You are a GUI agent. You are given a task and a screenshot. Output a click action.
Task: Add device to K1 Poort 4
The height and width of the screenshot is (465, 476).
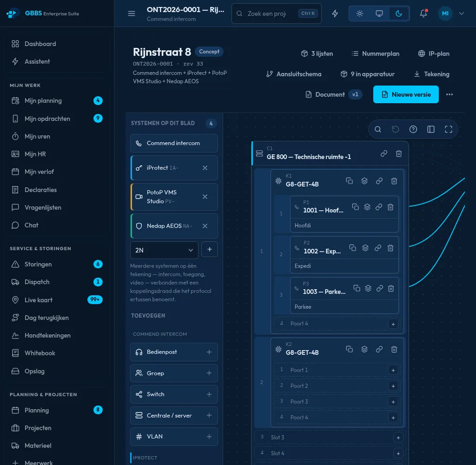(393, 324)
